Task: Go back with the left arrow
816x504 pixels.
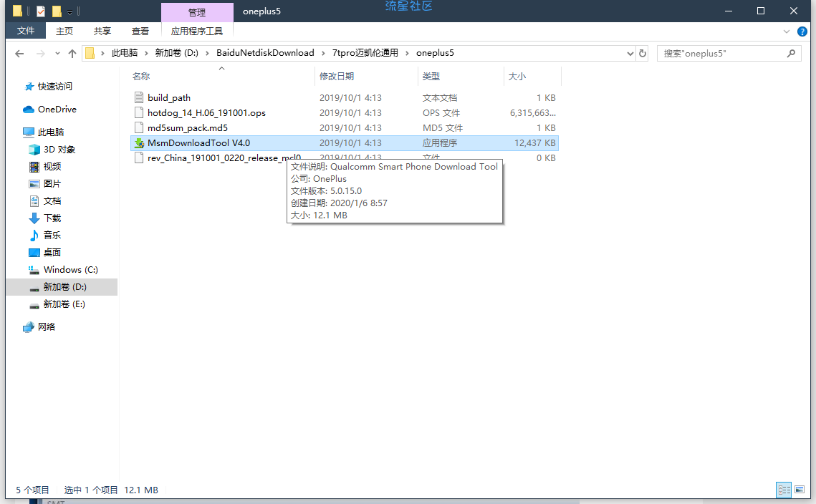Action: [19, 53]
